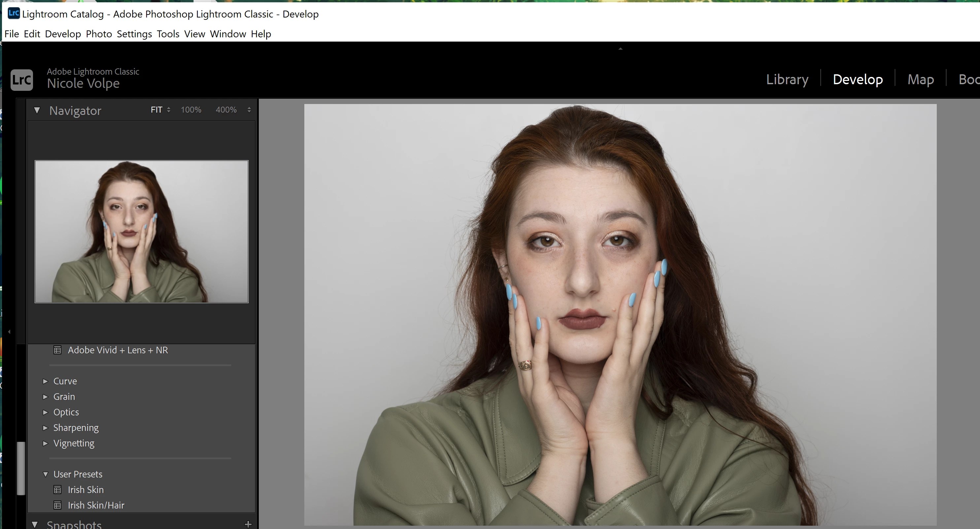The image size is (980, 529).
Task: Hide the top module panel arrow
Action: point(620,49)
